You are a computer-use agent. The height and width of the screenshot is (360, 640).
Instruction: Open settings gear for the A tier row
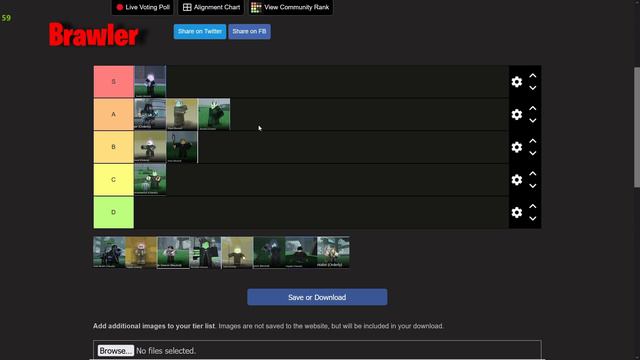pyautogui.click(x=517, y=114)
